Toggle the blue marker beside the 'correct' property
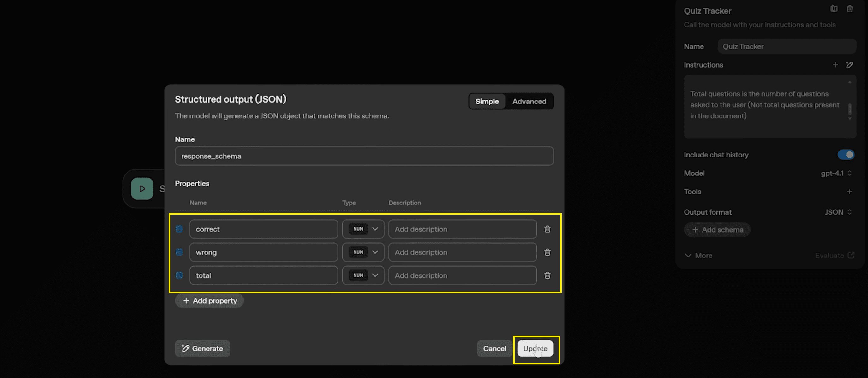Viewport: 868px width, 378px height. pyautogui.click(x=179, y=229)
